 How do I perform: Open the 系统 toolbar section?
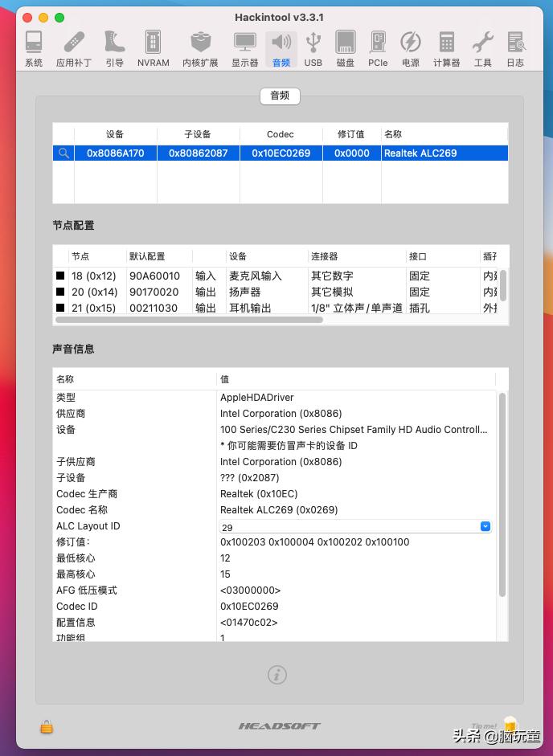point(34,49)
